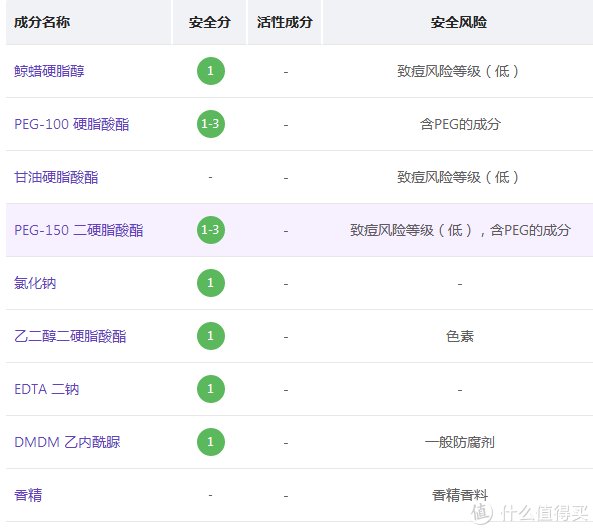Open the EDTA 二钠 ingredient link
The image size is (593, 530).
pos(47,389)
